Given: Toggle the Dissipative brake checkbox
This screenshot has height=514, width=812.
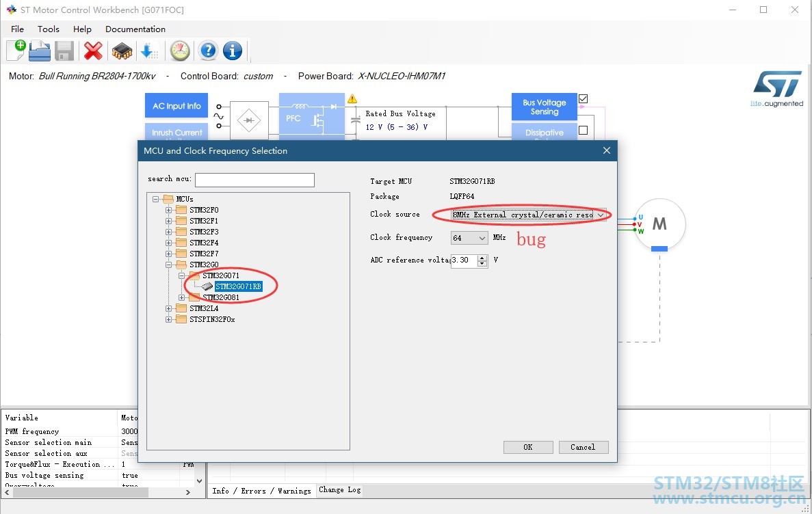Looking at the screenshot, I should coord(583,131).
